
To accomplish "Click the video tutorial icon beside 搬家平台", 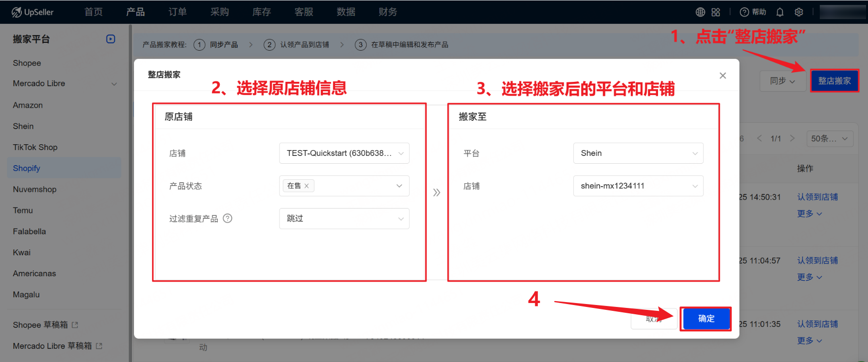I will pos(111,39).
